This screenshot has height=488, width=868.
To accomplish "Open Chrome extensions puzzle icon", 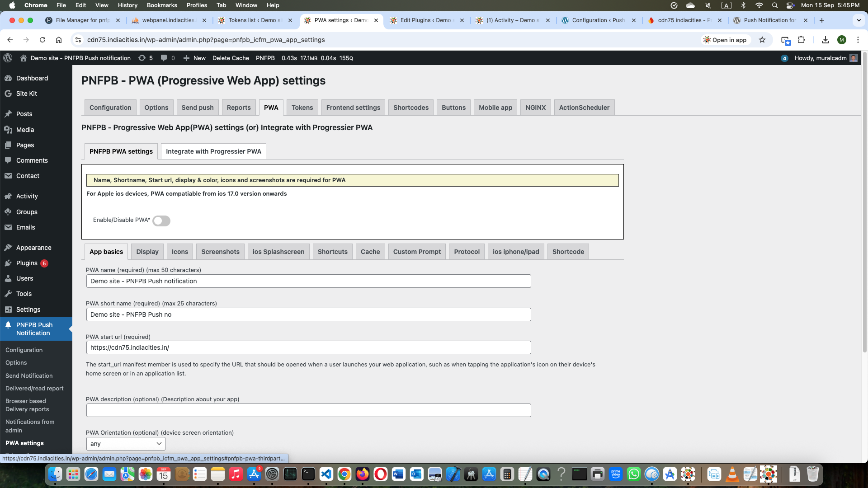I will 802,40.
